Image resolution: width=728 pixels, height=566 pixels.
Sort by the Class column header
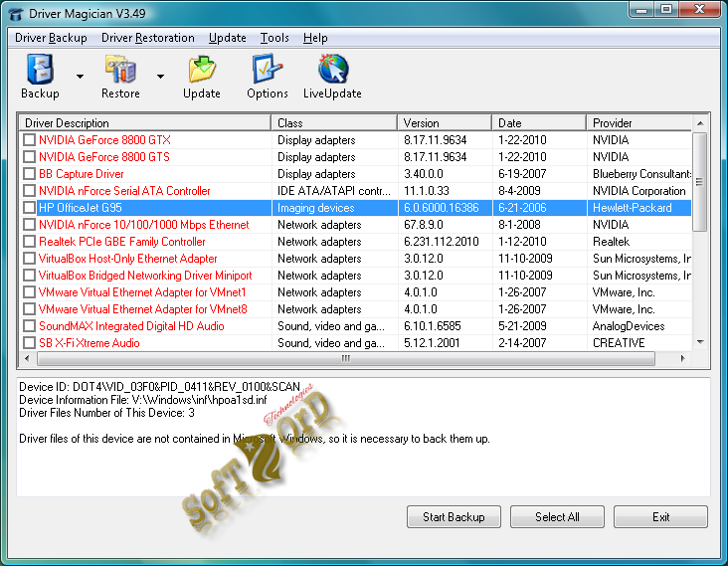tap(334, 123)
